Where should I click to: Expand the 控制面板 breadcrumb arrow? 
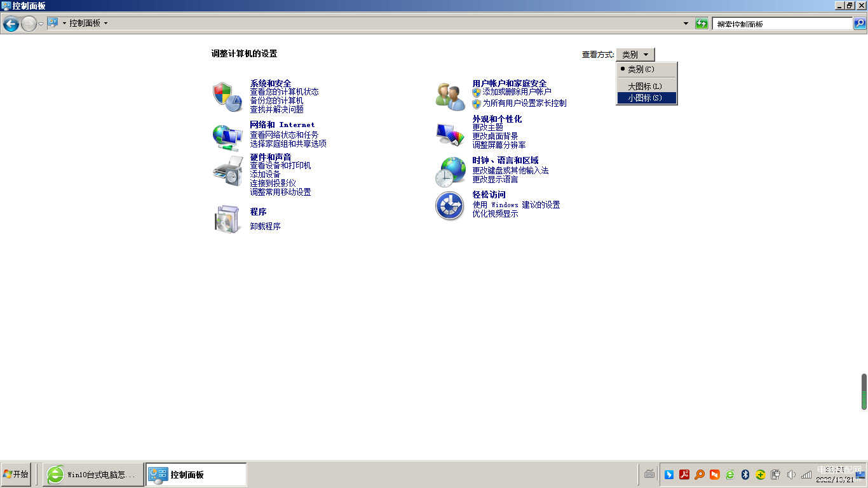[105, 24]
